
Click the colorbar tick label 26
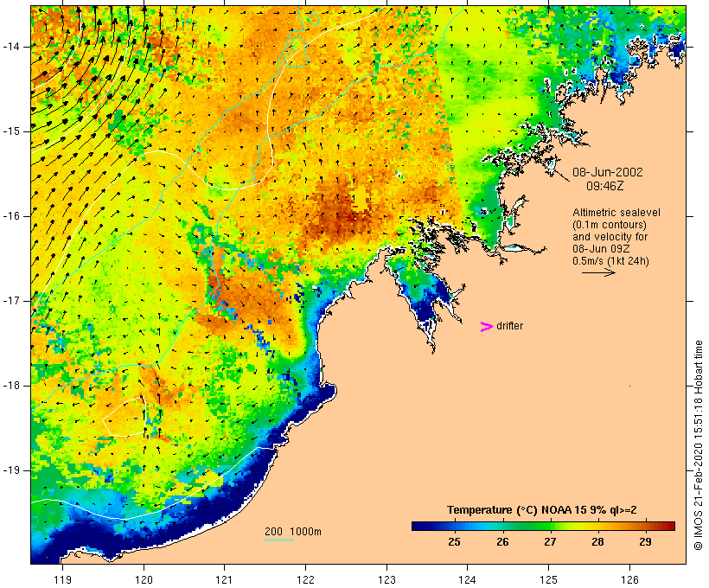coord(502,541)
